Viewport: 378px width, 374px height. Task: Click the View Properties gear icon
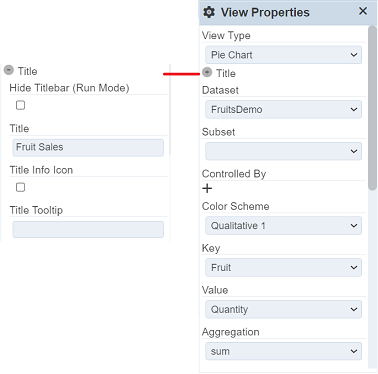pyautogui.click(x=209, y=12)
